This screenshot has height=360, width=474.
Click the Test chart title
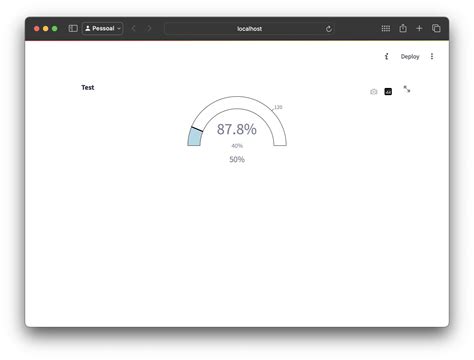88,87
